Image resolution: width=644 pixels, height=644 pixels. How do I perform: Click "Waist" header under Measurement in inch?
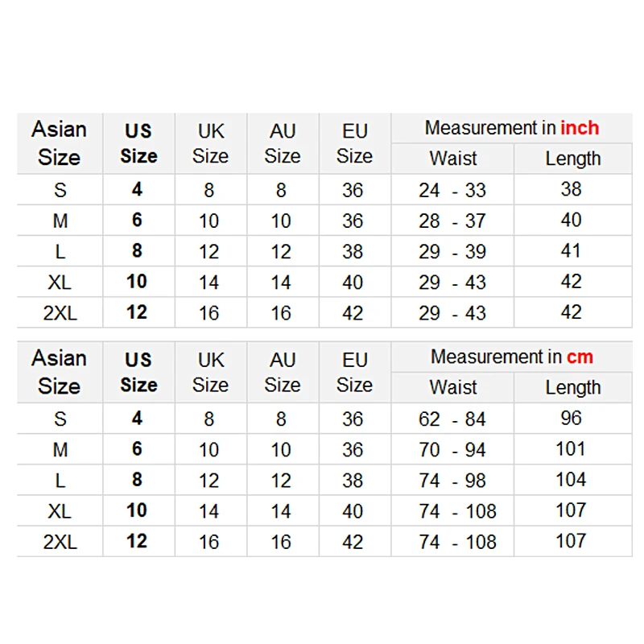(453, 159)
